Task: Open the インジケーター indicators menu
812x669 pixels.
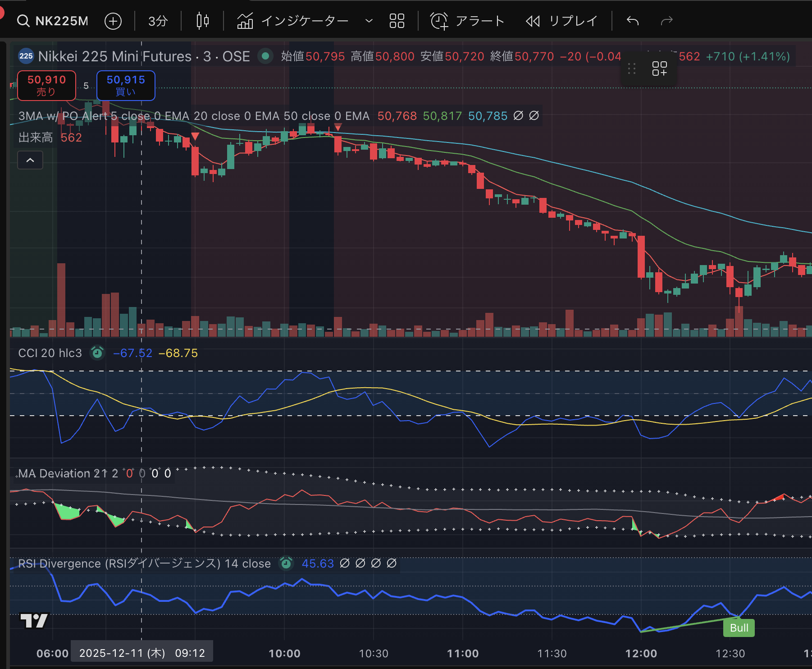Action: (293, 21)
